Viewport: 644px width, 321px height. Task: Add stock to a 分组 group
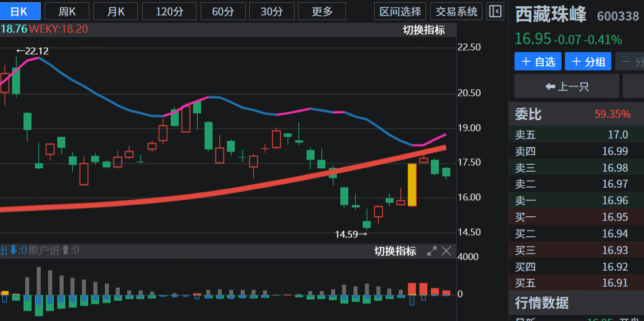[x=588, y=62]
